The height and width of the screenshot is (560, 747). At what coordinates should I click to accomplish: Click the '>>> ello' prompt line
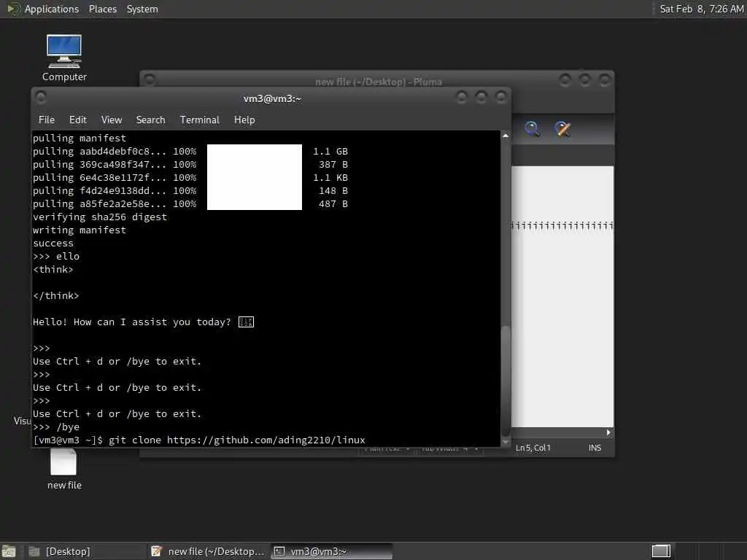pos(55,256)
